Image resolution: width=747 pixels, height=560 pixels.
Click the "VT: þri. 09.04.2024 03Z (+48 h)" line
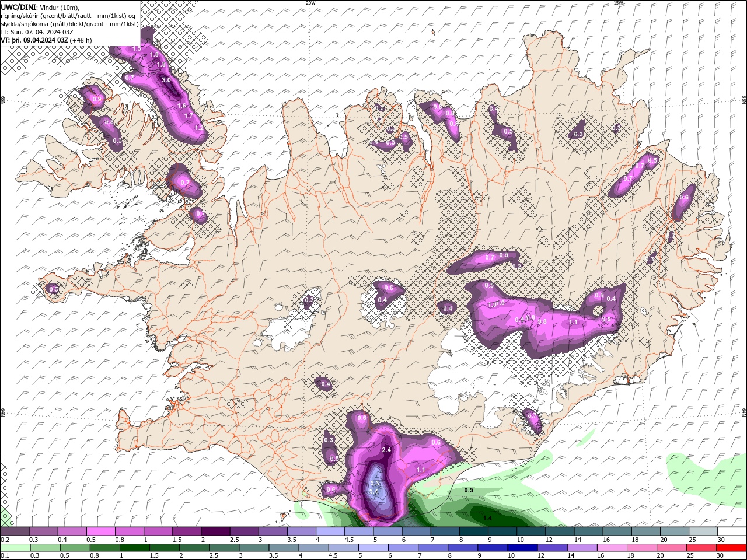[x=47, y=40]
